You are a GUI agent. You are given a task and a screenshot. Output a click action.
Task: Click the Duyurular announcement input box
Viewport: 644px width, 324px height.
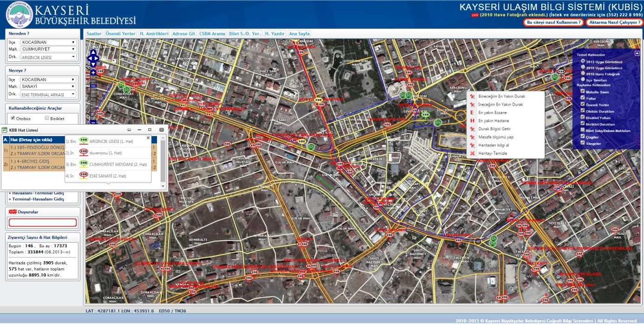point(42,223)
